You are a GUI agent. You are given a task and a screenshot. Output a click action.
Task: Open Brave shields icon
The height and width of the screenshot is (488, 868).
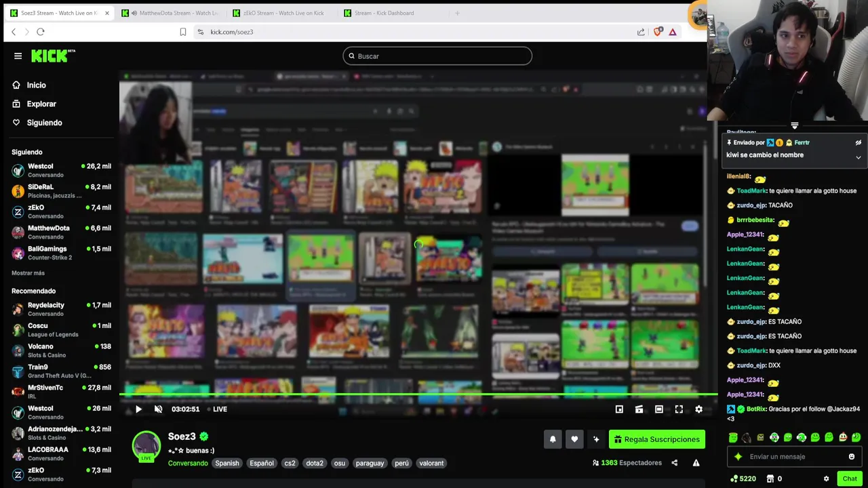pos(657,32)
